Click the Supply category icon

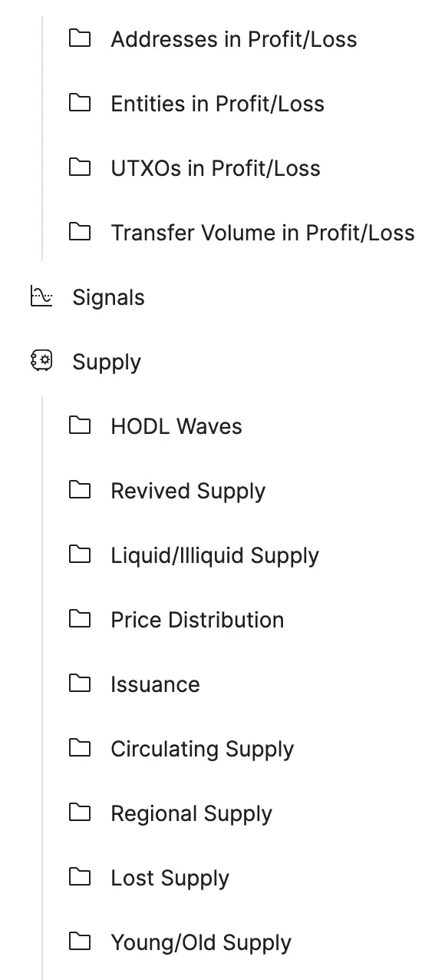(x=41, y=361)
